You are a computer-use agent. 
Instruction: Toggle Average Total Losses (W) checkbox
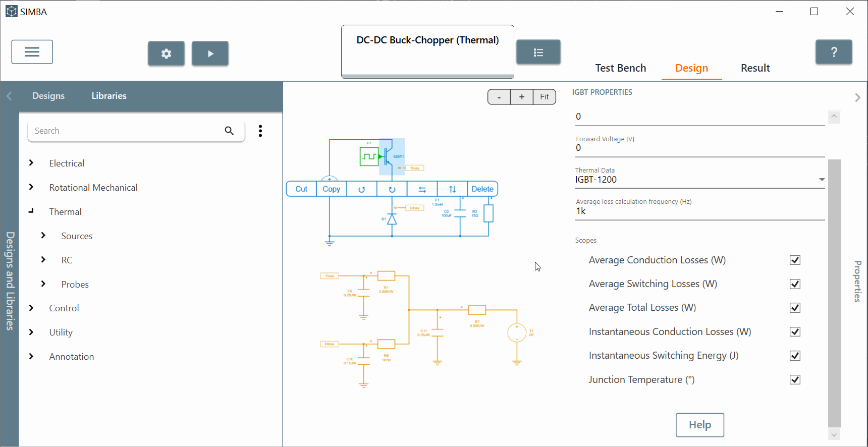click(x=795, y=308)
